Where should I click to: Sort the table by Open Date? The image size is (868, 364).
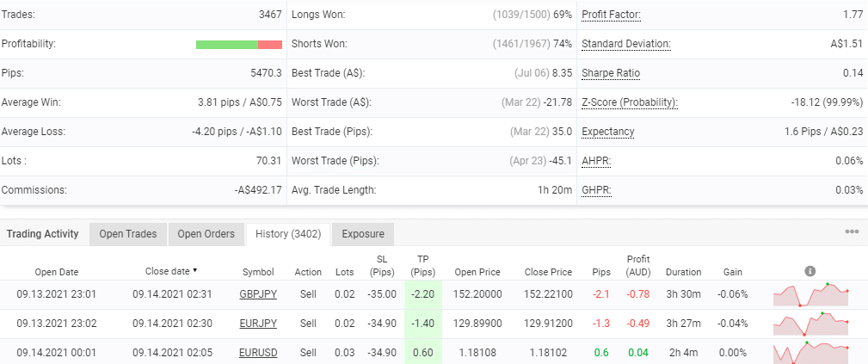[x=56, y=272]
